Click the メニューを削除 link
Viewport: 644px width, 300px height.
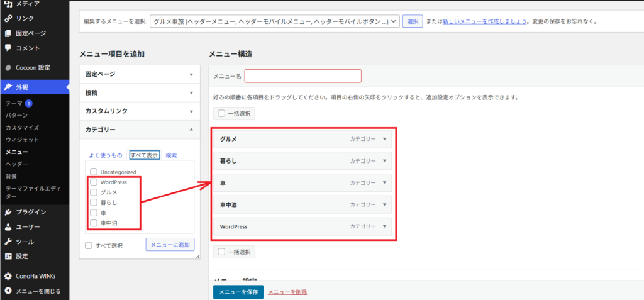tap(287, 292)
